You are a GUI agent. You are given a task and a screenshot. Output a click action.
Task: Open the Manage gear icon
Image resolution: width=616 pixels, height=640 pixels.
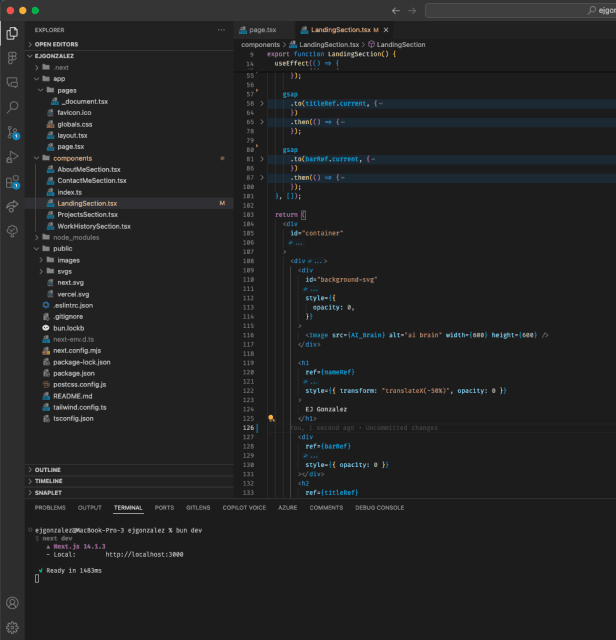click(12, 627)
